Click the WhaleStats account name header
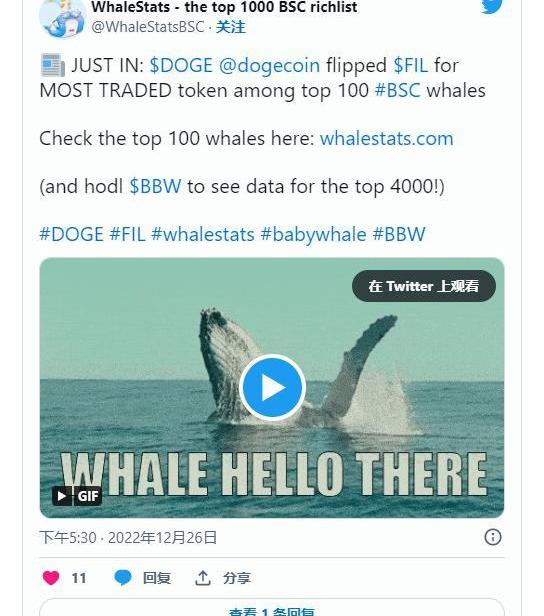The height and width of the screenshot is (616, 544). click(224, 7)
